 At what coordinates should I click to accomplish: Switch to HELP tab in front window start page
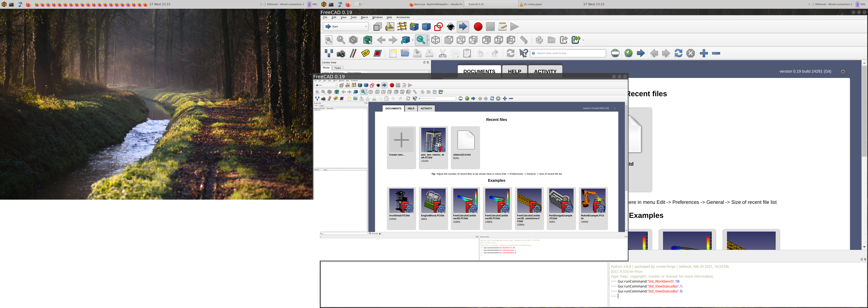tap(411, 108)
